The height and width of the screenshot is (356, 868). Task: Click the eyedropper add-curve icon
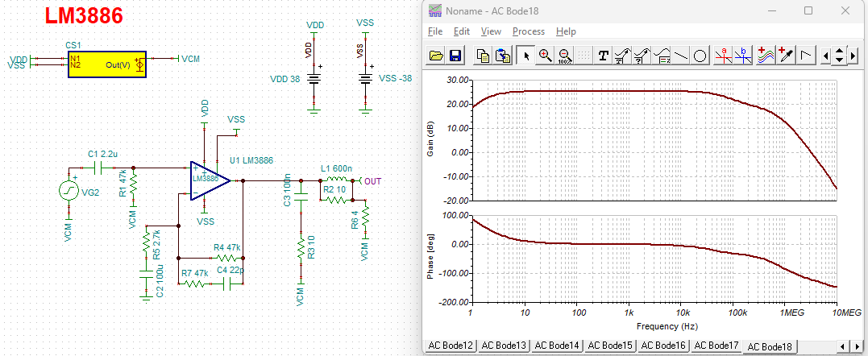tap(786, 56)
